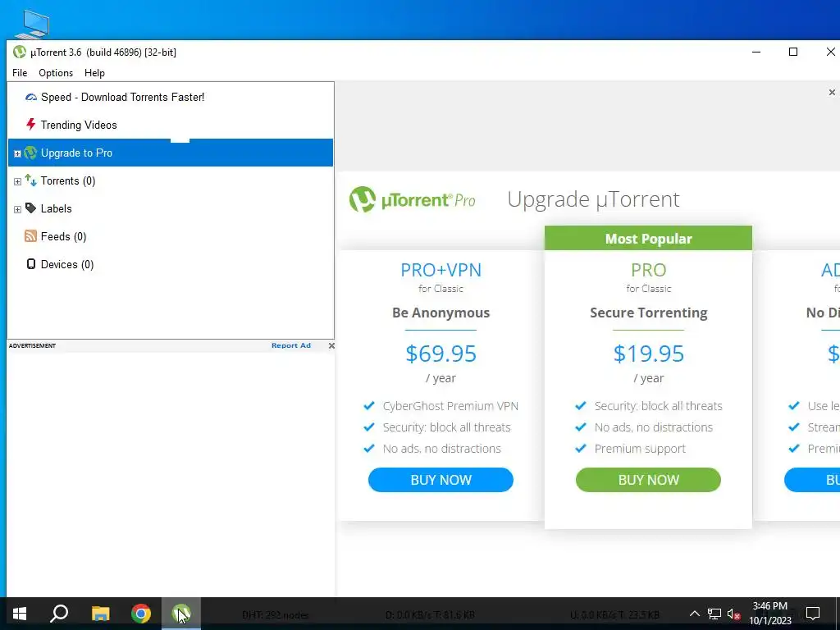Select Labels in the sidebar

57,209
